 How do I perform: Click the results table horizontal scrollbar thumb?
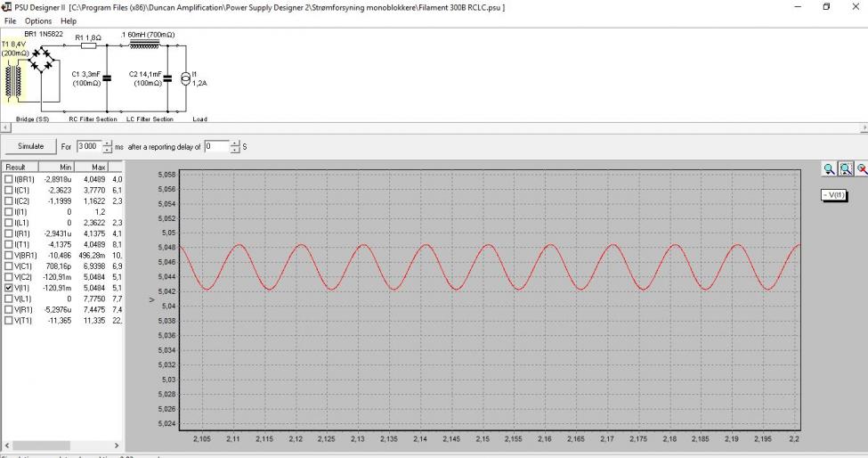click(x=42, y=446)
